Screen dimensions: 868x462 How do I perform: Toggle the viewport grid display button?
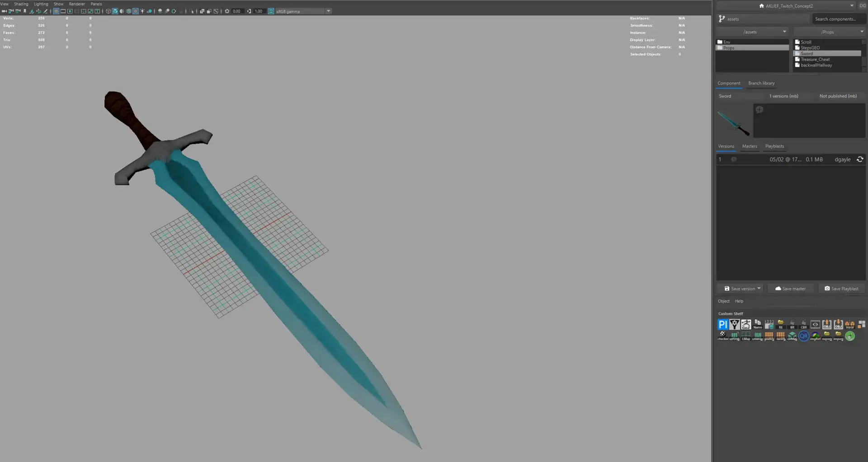pos(56,11)
